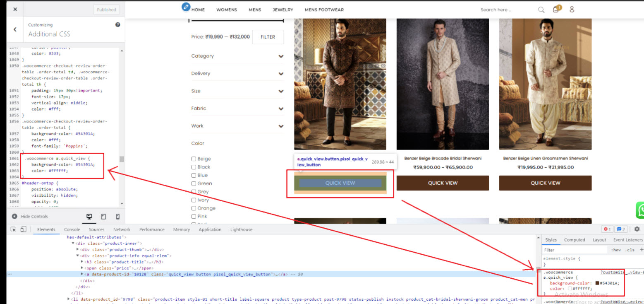This screenshot has width=644, height=304.
Task: Open the JEWELRY menu item
Action: [283, 10]
